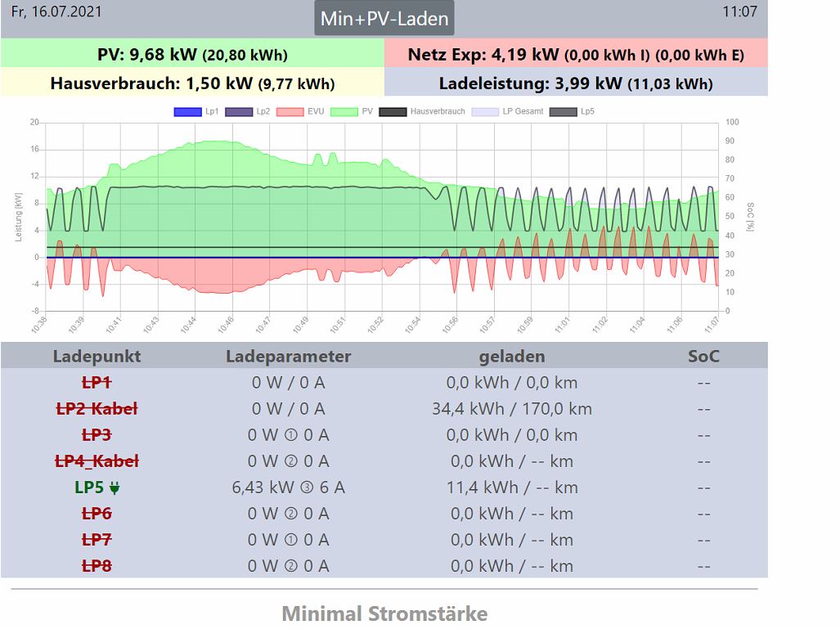Click the PV 9,68 kW power tile
The image size is (840, 629).
click(192, 55)
